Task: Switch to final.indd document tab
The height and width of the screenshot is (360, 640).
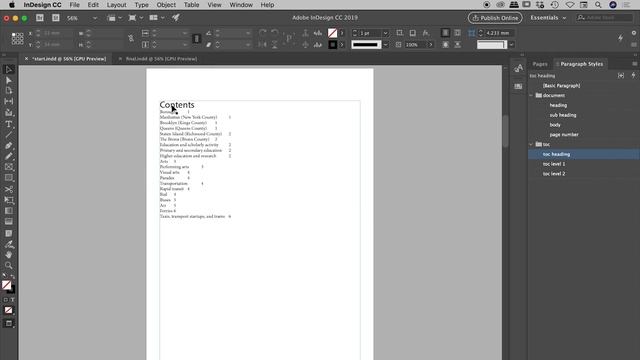Action: [161, 59]
